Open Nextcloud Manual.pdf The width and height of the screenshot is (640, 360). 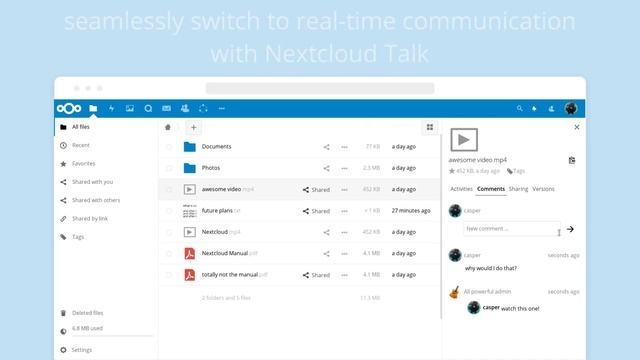click(x=229, y=253)
